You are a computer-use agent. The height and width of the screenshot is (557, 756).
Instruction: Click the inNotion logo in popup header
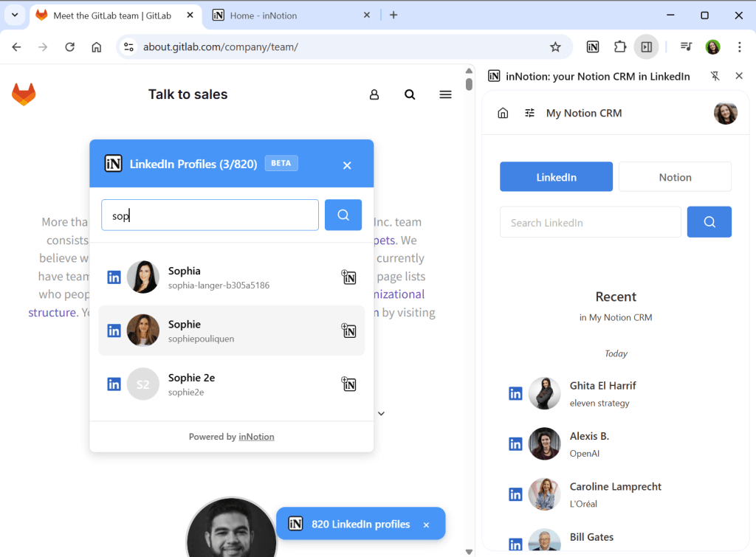click(113, 164)
